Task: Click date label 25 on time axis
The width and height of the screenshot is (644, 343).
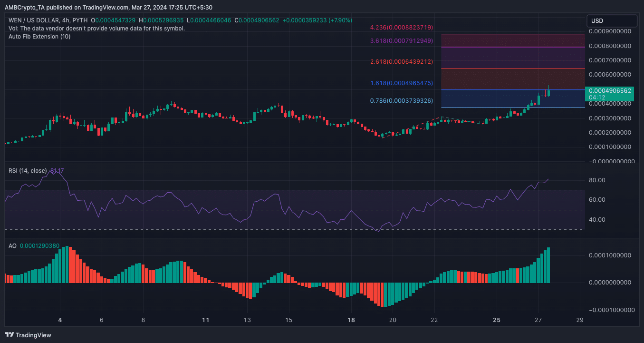Action: click(x=497, y=320)
